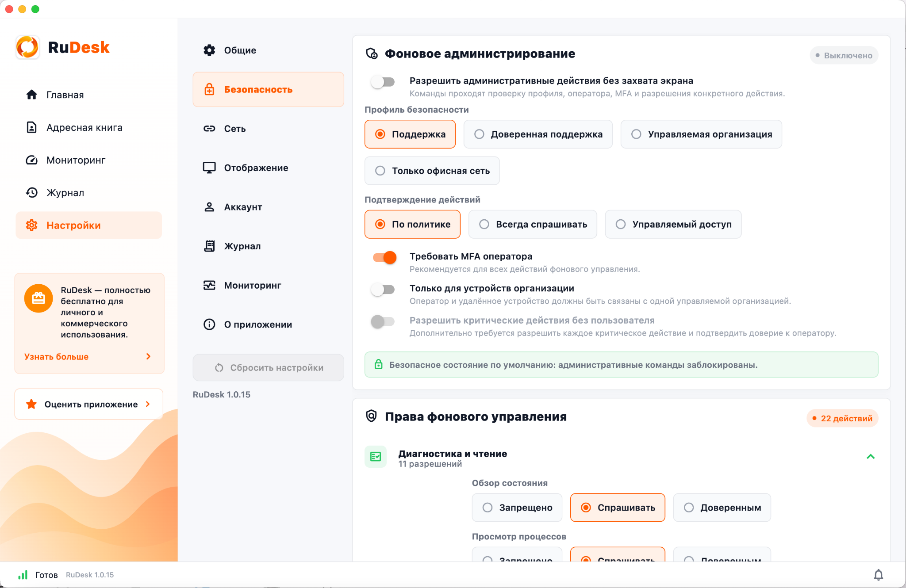The width and height of the screenshot is (906, 588).
Task: Click the 22 действий badge
Action: [x=842, y=418]
